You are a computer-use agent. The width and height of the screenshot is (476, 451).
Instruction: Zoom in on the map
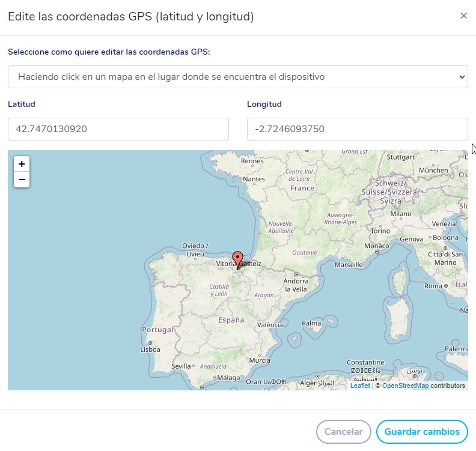22,164
